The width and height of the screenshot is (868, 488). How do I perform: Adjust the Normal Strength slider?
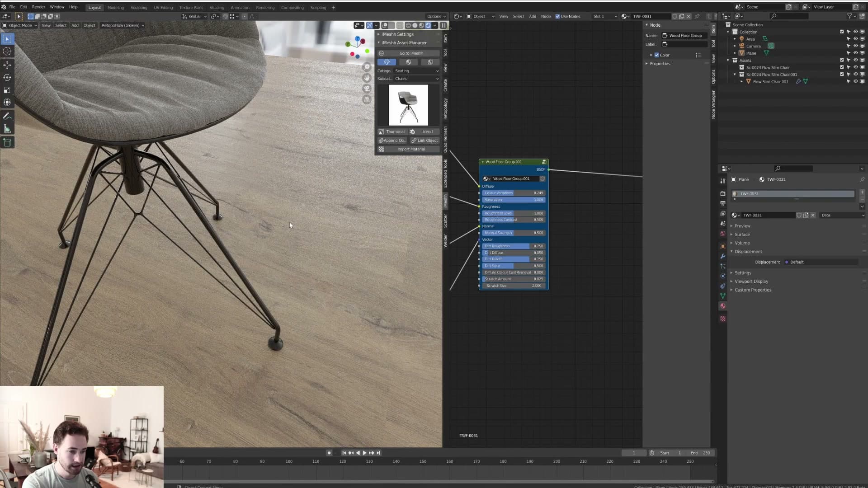[x=514, y=233]
